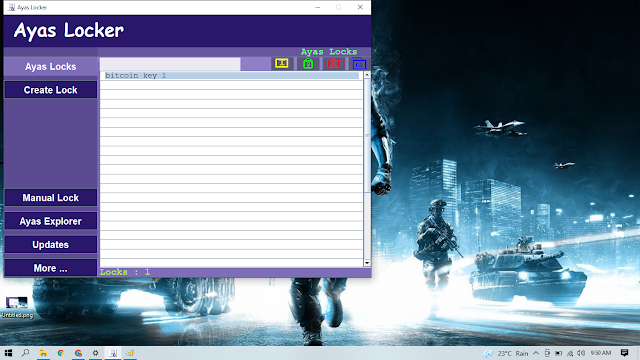Open File Explorer from the taskbar
Viewport: 640px width, 360px height.
pos(43,353)
